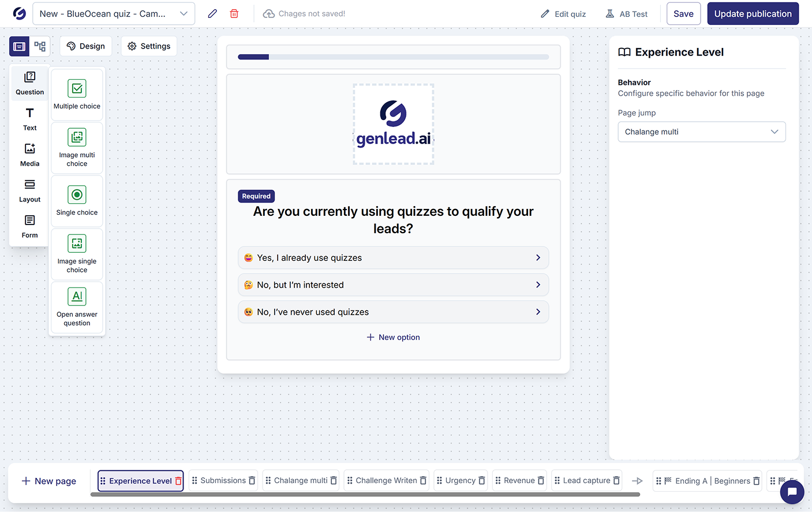Add a Single choice question element
Screen dimensions: 812x512
pyautogui.click(x=77, y=201)
